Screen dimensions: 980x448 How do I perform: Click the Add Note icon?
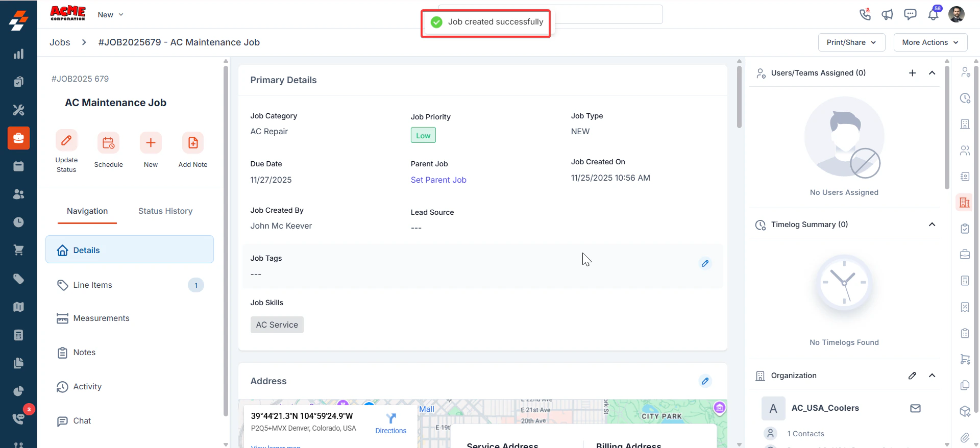click(193, 143)
